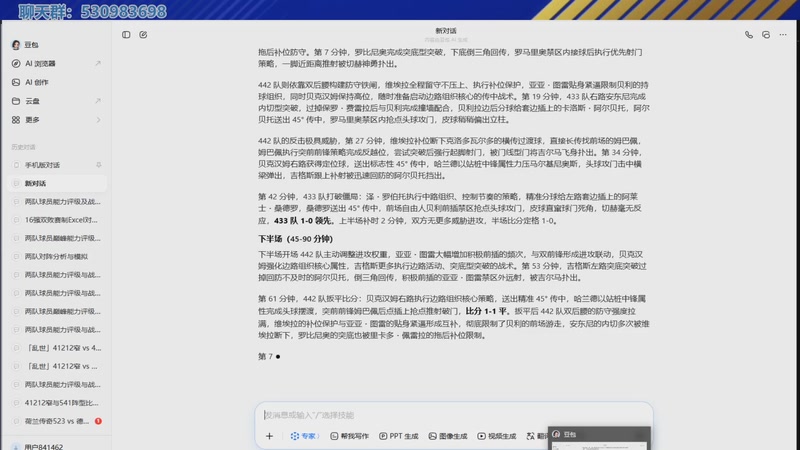Click the 云盘 folder icon

(16, 101)
